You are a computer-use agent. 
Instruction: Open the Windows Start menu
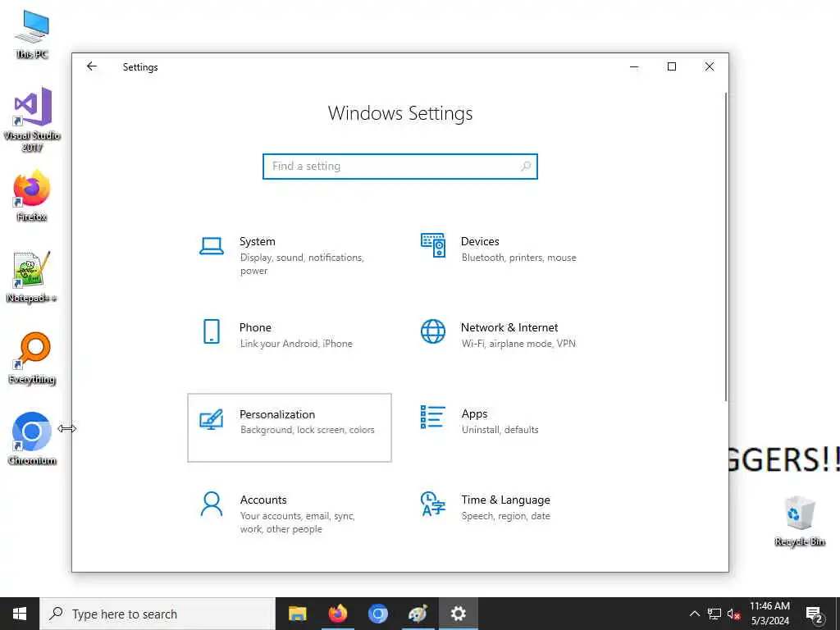(x=20, y=614)
